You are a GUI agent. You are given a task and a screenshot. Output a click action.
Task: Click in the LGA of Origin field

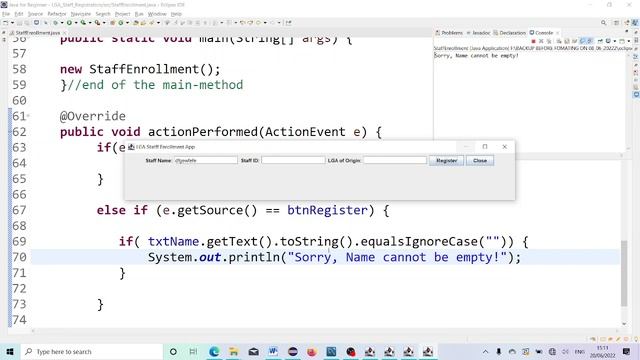click(x=395, y=160)
